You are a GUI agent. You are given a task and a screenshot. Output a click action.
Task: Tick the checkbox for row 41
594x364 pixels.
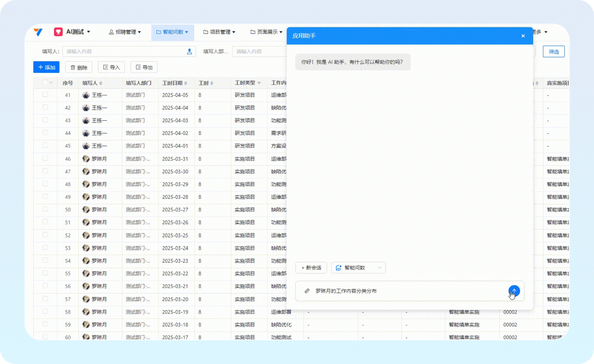[45, 95]
